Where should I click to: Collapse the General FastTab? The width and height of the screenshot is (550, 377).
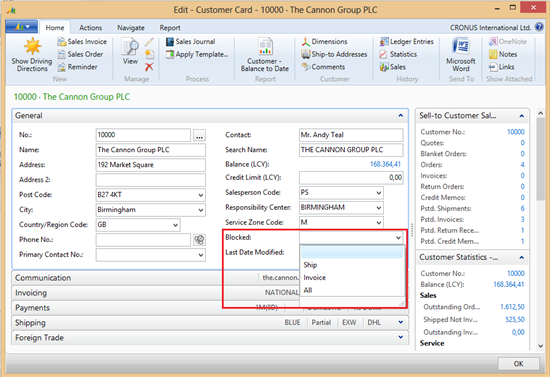coord(401,116)
